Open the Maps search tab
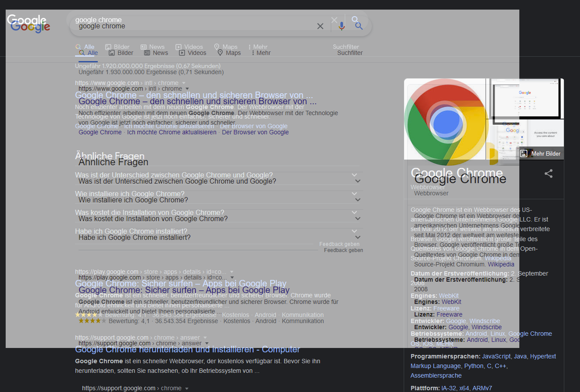Screen dimensions: 580x392 point(229,53)
